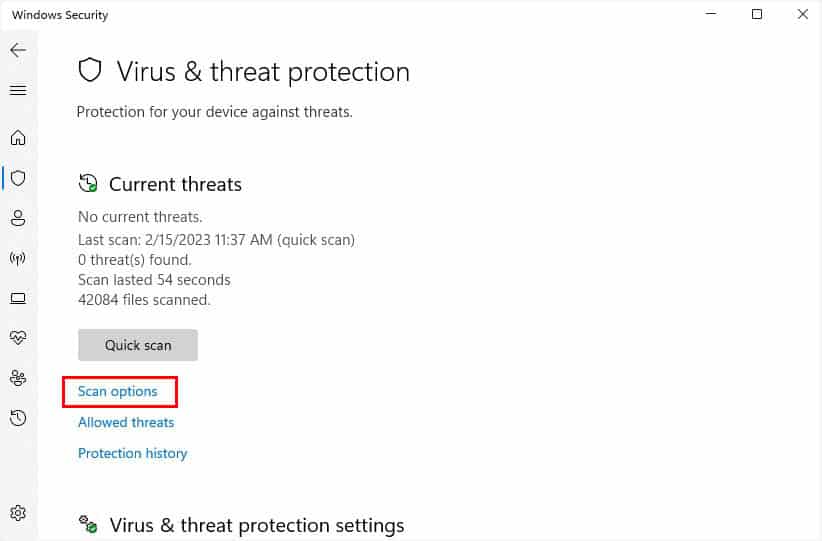Start a Quick scan

pyautogui.click(x=138, y=345)
